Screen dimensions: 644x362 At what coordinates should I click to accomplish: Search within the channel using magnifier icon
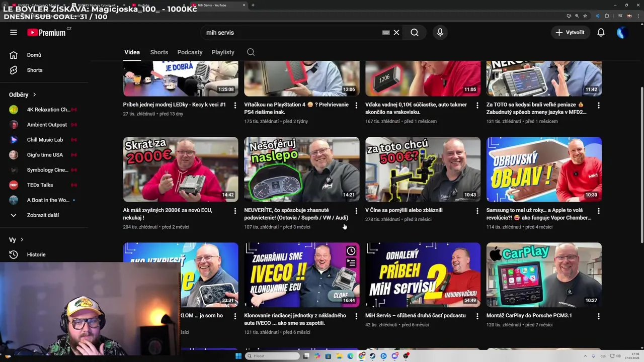[251, 52]
